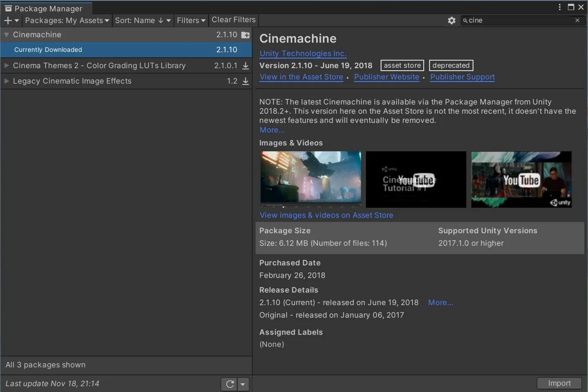Expand description with the More... link
588x392 pixels.
point(272,130)
